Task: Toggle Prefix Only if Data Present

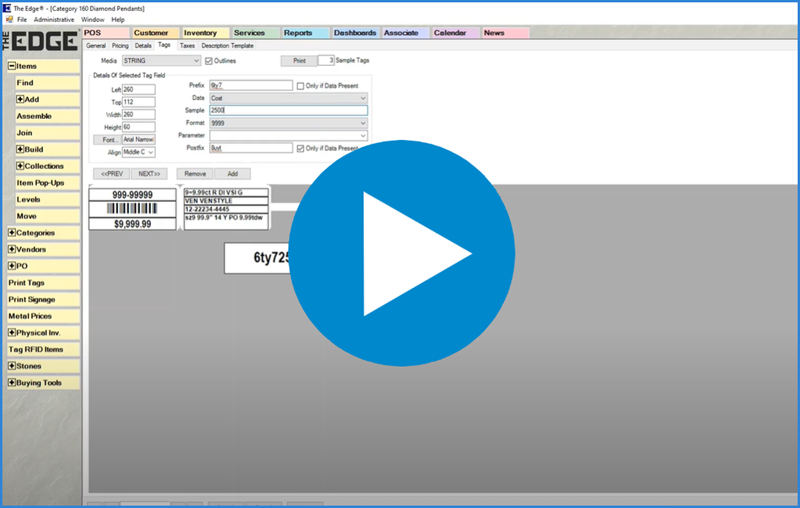Action: pyautogui.click(x=301, y=86)
